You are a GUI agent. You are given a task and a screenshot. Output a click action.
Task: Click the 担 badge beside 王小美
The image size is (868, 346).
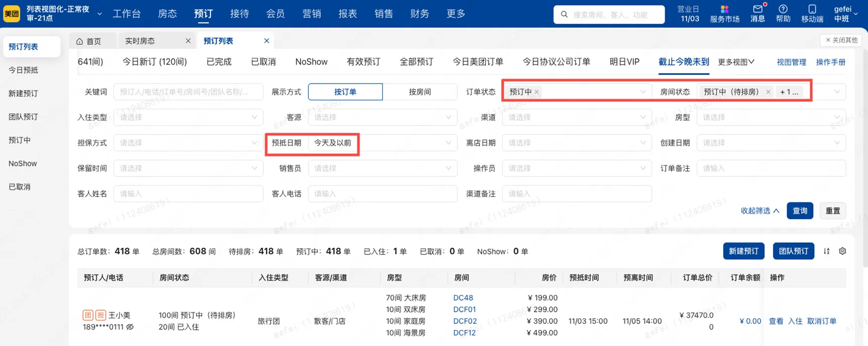click(x=101, y=315)
